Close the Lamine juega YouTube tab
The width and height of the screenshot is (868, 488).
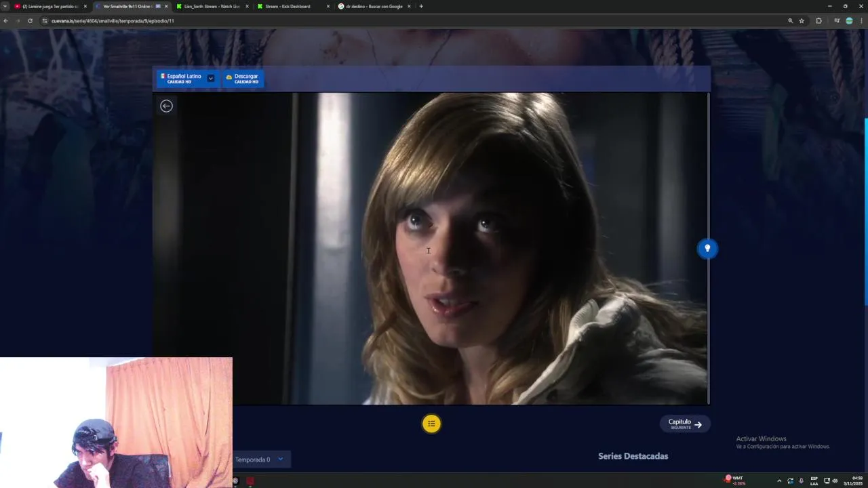coord(85,6)
